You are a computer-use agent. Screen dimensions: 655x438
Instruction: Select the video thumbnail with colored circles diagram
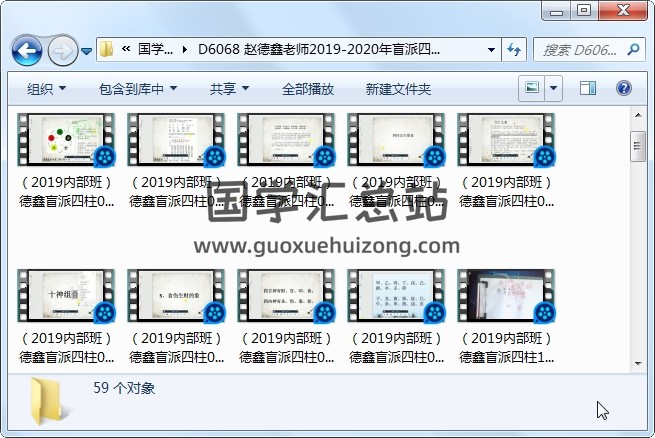coord(66,139)
